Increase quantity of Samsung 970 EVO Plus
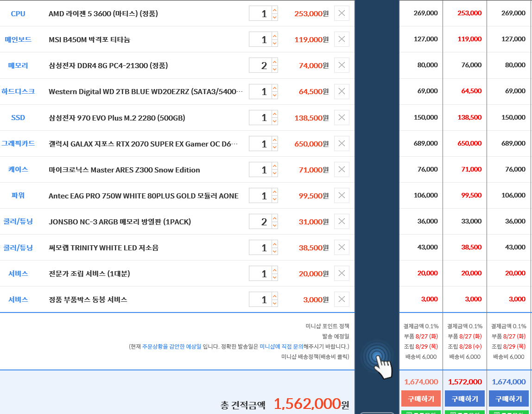532x414 pixels. pos(275,114)
